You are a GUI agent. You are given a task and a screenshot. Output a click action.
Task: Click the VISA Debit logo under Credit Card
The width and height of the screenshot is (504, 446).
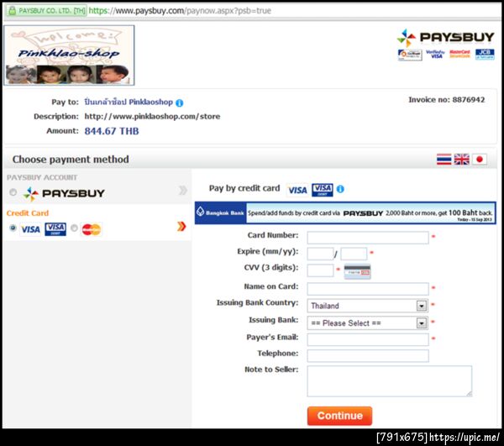coord(55,229)
